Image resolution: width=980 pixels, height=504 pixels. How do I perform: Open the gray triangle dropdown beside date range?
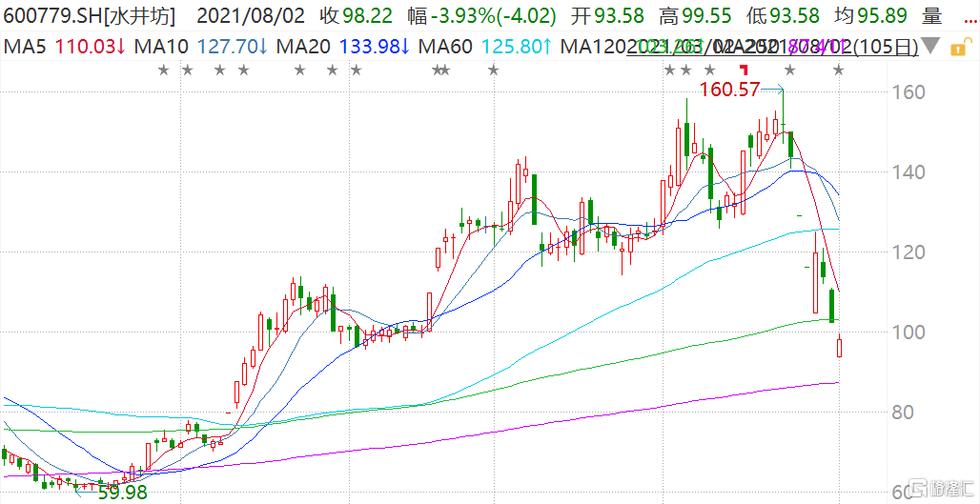pyautogui.click(x=930, y=47)
